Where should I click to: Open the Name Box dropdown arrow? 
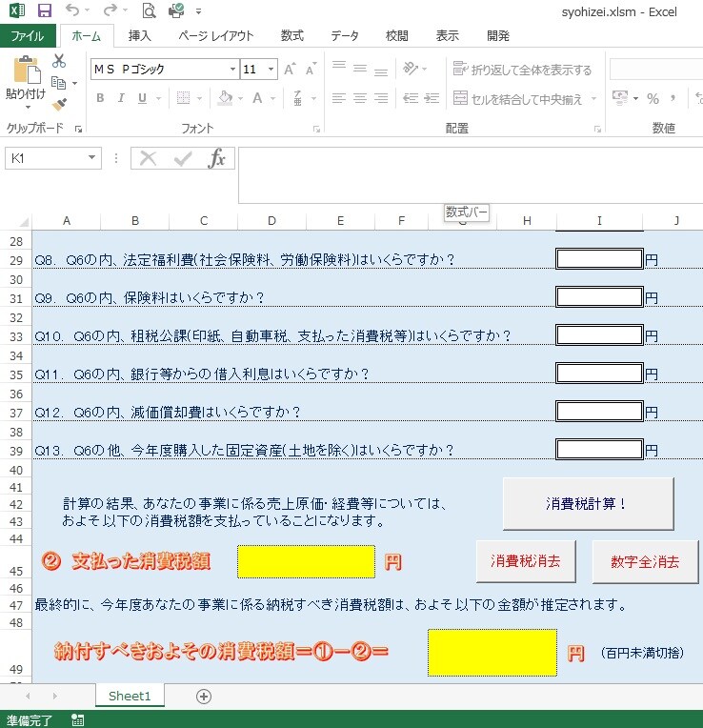click(x=91, y=158)
